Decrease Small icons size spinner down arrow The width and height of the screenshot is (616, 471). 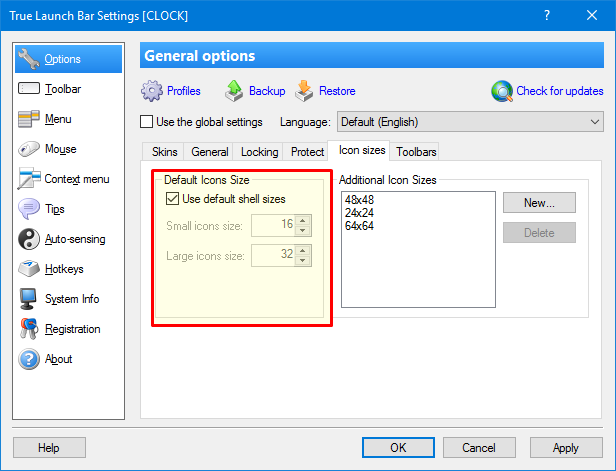[x=302, y=231]
